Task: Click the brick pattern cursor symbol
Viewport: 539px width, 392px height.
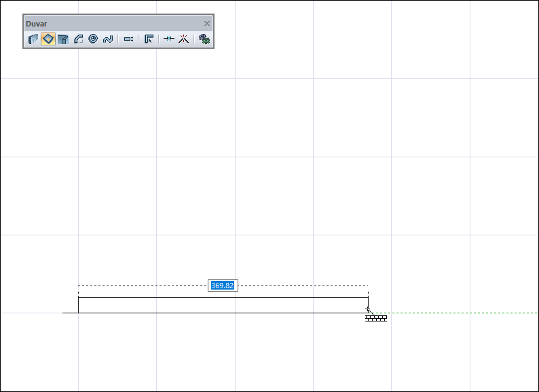Action: (376, 318)
